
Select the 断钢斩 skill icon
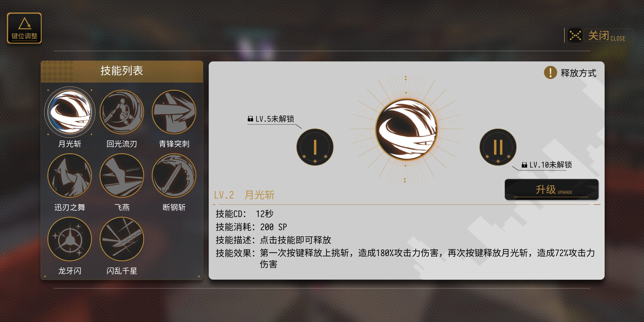[174, 176]
